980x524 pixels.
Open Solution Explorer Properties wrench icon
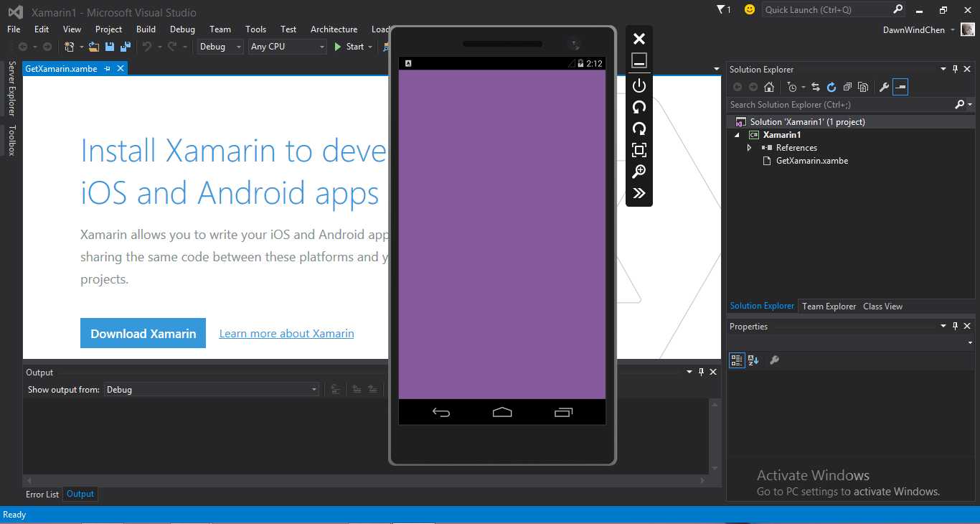[885, 87]
